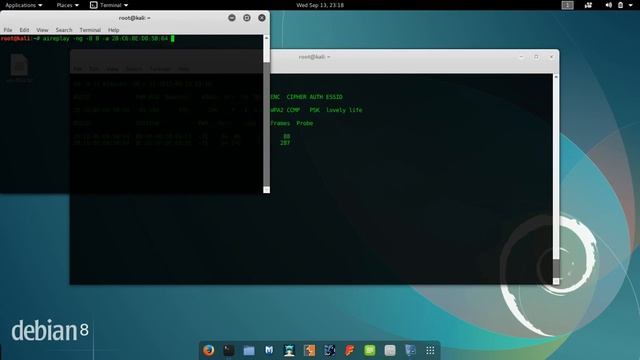The width and height of the screenshot is (640, 360).
Task: Click 'lovely life' ESSID text
Action: tap(344, 110)
